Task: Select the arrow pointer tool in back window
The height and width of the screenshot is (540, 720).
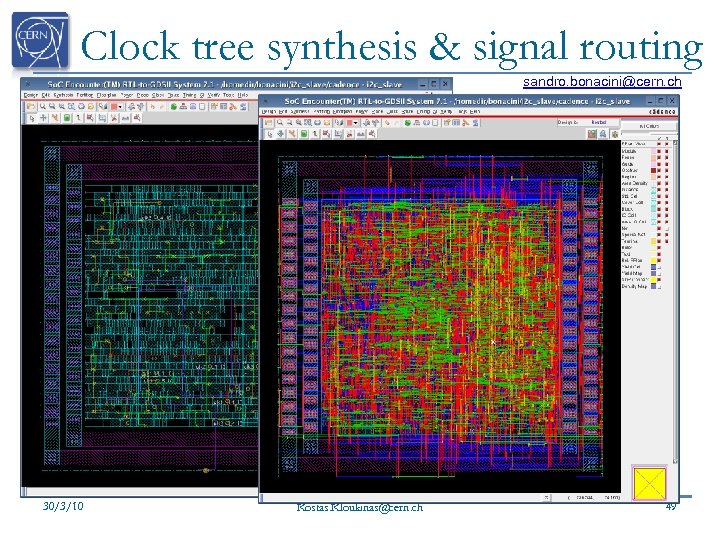Action: pos(32,118)
